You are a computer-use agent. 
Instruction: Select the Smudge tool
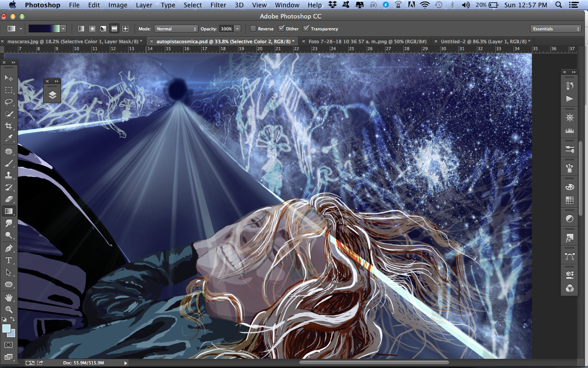[x=9, y=223]
